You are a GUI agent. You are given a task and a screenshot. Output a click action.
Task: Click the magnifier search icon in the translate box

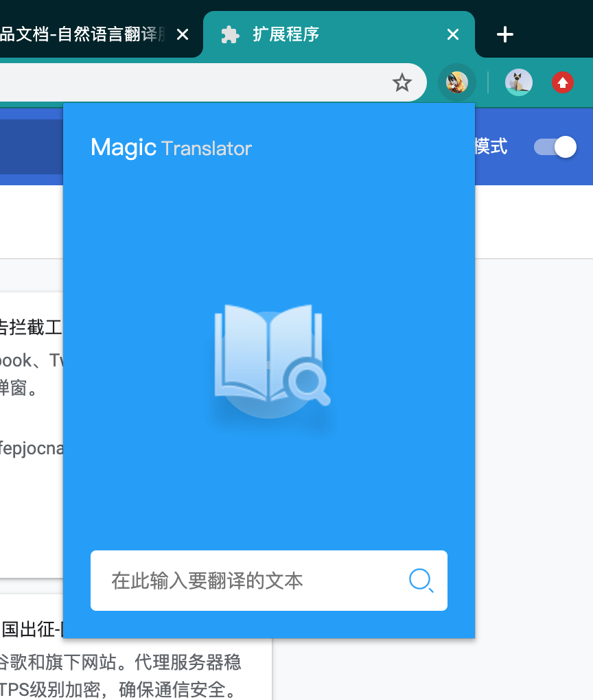421,581
